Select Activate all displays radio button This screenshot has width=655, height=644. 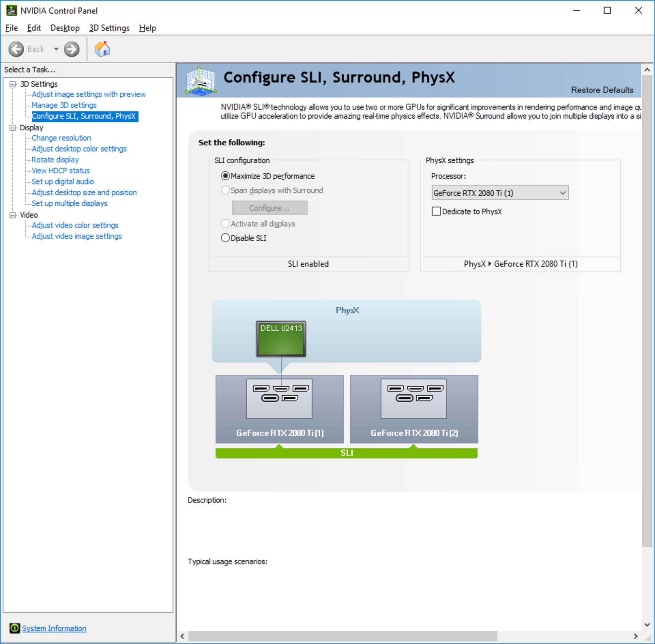225,223
